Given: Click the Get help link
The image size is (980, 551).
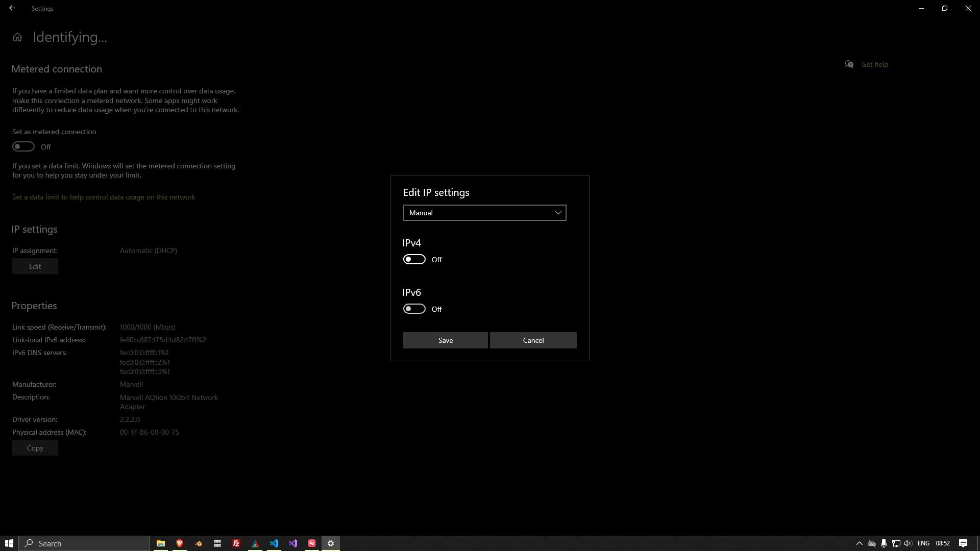Looking at the screenshot, I should coord(874,64).
